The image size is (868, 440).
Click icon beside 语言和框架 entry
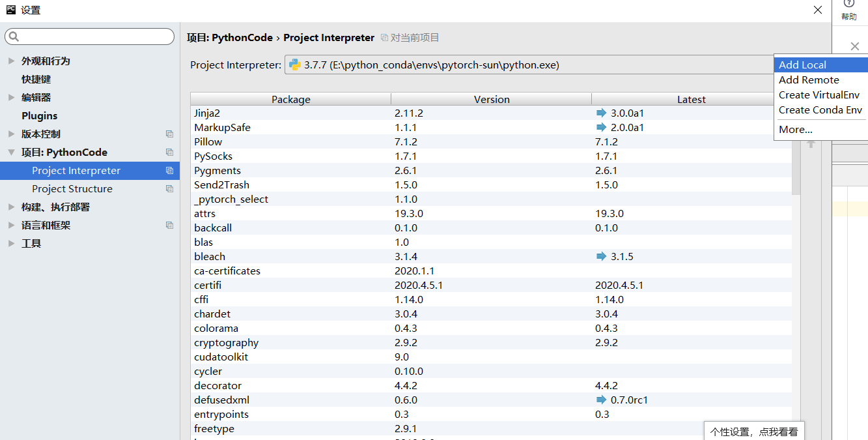169,226
